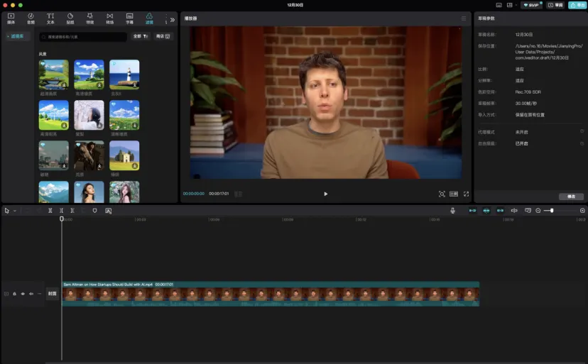588x364 pixels.
Task: Open the 媒体 media tab
Action: click(11, 18)
